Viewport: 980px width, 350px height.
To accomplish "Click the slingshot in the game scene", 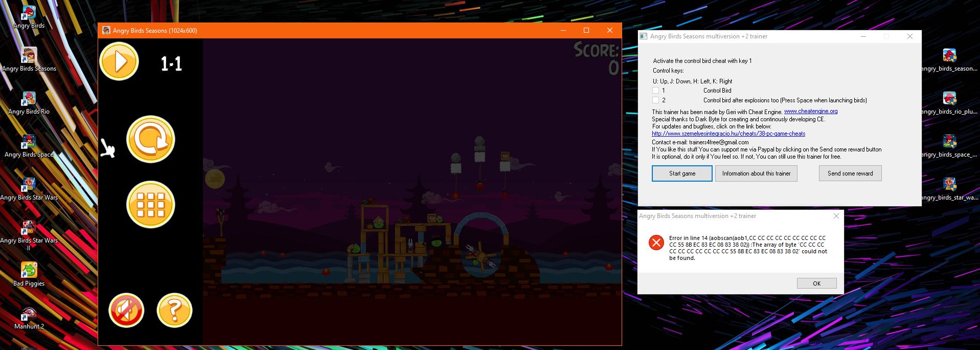I will coord(221,221).
